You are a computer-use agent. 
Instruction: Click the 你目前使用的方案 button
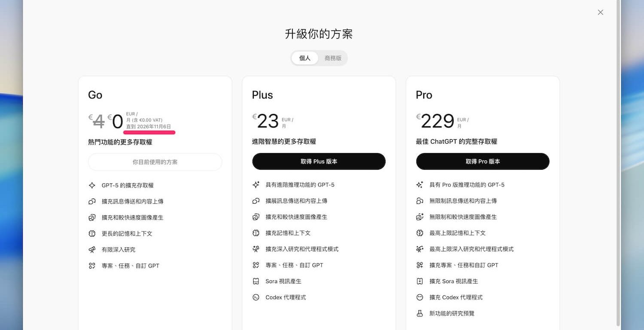(155, 162)
